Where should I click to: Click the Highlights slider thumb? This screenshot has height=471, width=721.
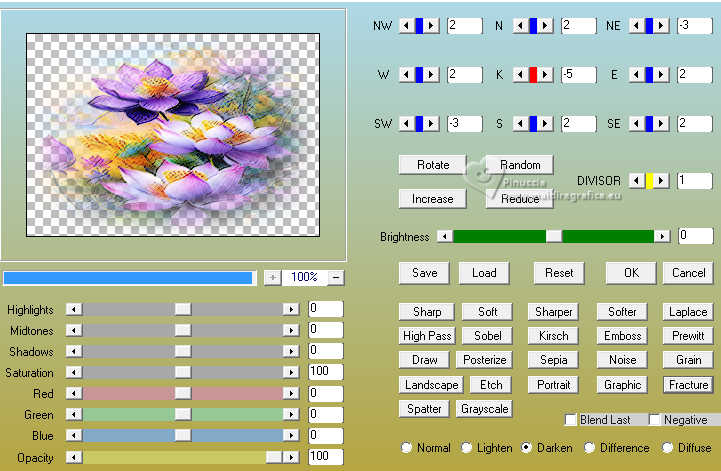183,309
